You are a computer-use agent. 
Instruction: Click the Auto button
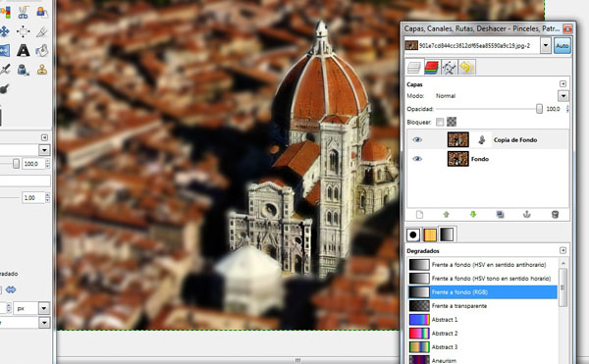(562, 46)
